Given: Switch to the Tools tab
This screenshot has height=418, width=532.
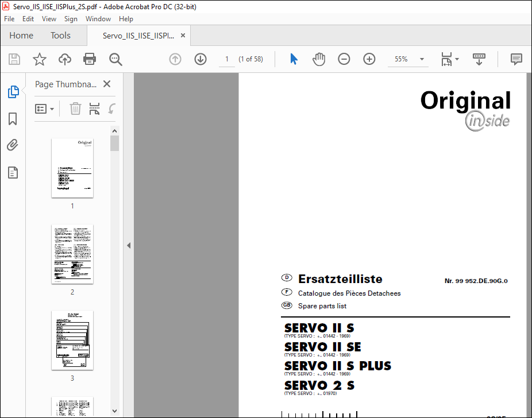Looking at the screenshot, I should pos(60,35).
